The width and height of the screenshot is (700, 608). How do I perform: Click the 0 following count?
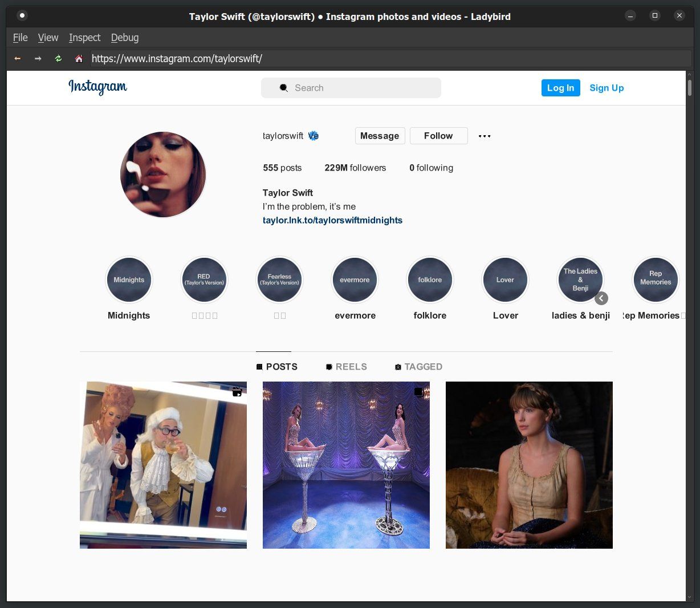pyautogui.click(x=432, y=168)
